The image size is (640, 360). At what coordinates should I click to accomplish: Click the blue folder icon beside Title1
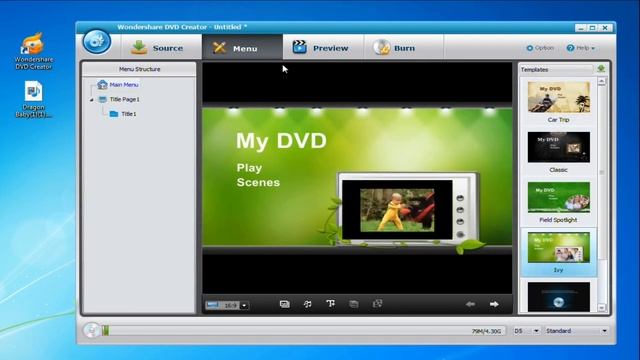point(114,114)
